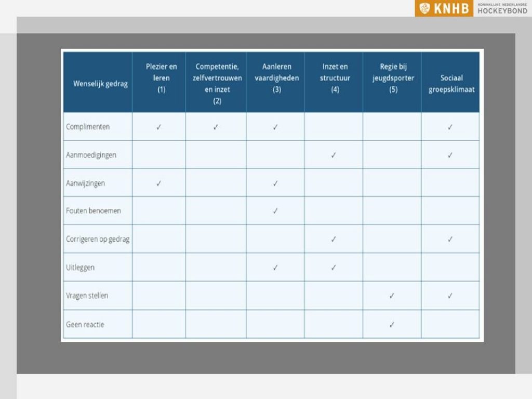Select the 'Aanleren vaardigheden (3)' column header
Viewport: 532px width, 399px height.
(276, 78)
